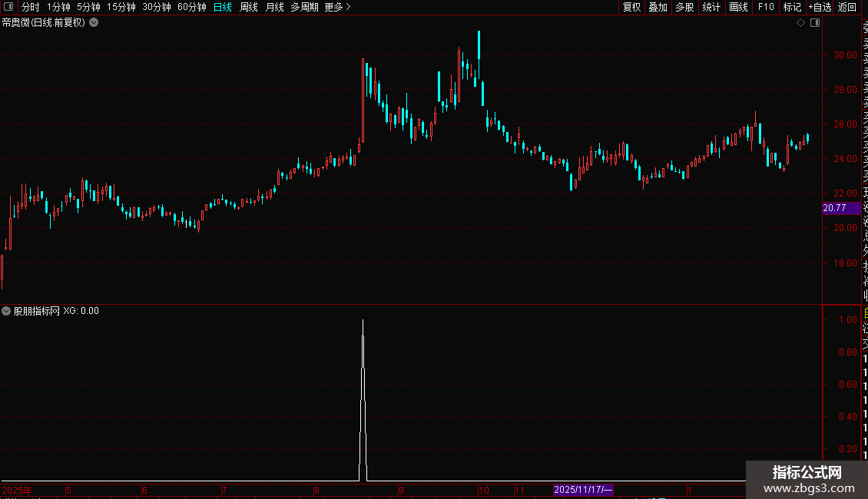
Task: Toggle the sidebar panel icon at top-left
Action: (8, 7)
